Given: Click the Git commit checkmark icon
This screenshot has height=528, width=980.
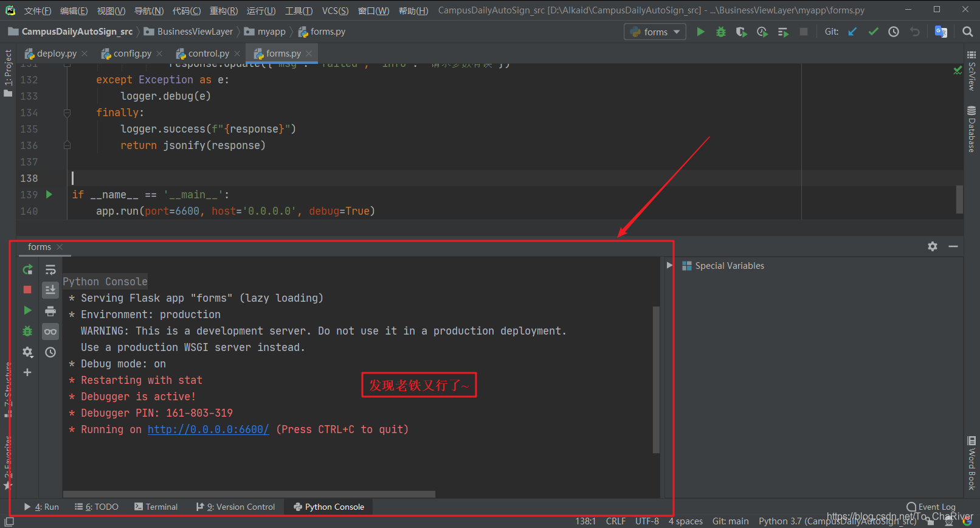Looking at the screenshot, I should click(x=873, y=32).
